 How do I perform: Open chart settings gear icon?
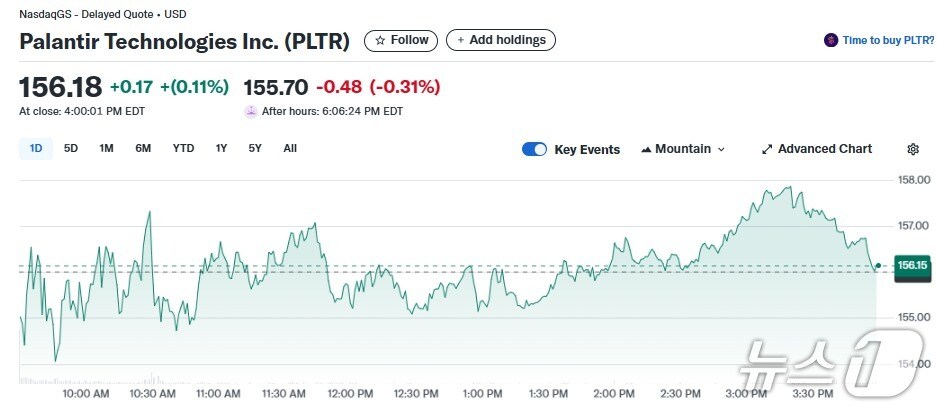tap(912, 149)
